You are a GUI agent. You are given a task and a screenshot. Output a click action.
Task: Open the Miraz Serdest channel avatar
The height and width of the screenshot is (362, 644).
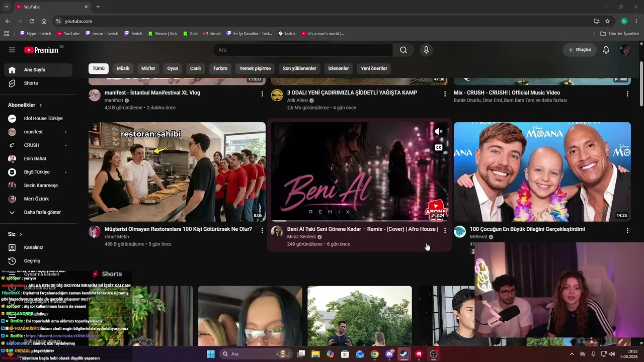pyautogui.click(x=277, y=231)
